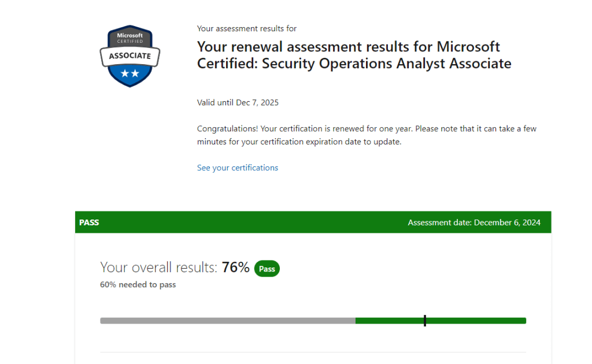The image size is (592, 364).
Task: Click the ASSOCIATE ribbon on the badge
Action: pos(129,56)
